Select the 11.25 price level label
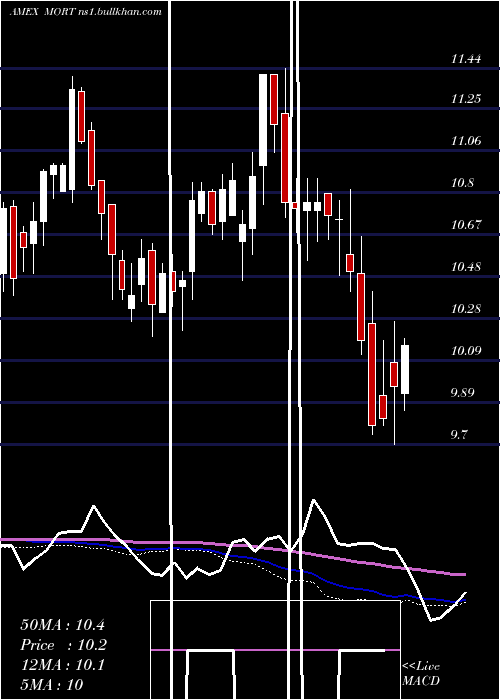This screenshot has height=700, width=500. pyautogui.click(x=466, y=99)
